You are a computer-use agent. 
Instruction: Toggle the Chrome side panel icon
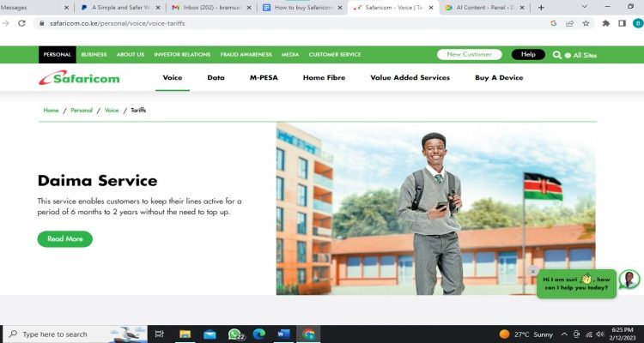click(x=622, y=23)
